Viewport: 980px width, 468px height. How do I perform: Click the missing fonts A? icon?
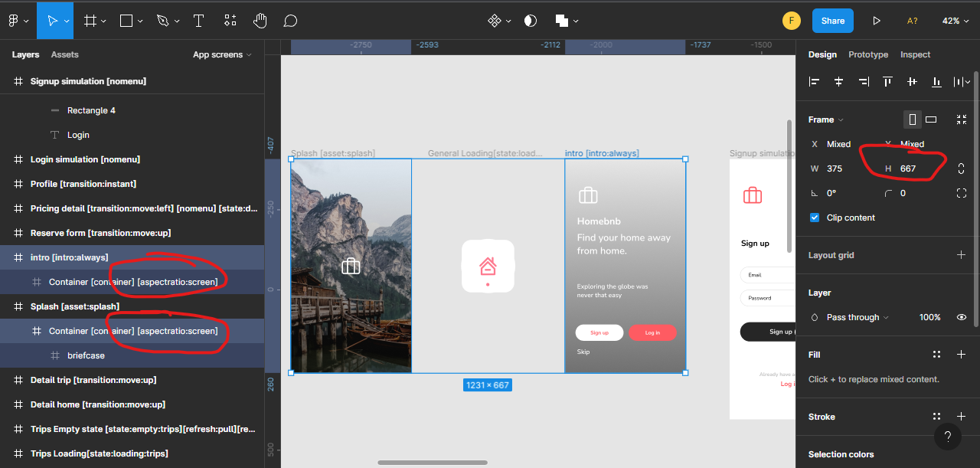(x=912, y=21)
